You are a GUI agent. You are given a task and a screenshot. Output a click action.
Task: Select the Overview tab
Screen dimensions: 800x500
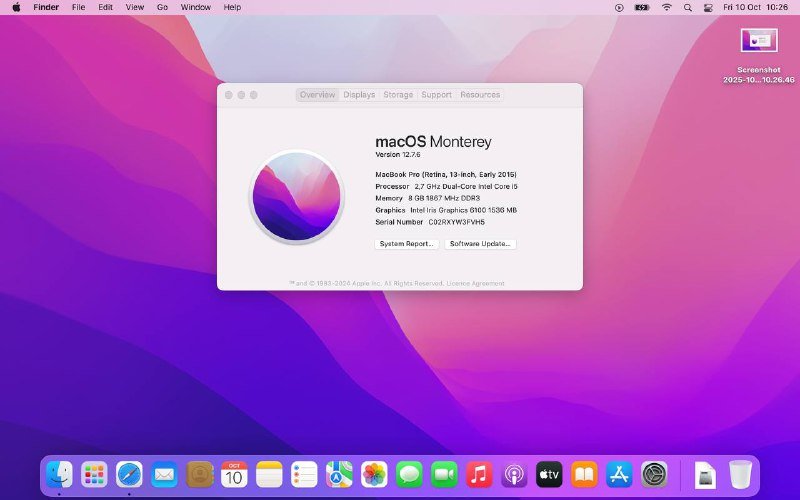click(x=317, y=95)
